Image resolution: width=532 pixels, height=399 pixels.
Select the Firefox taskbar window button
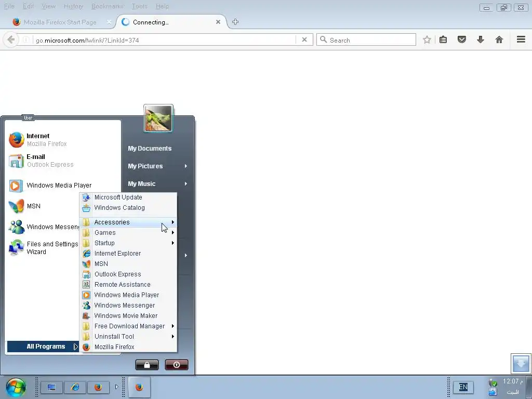(139, 387)
